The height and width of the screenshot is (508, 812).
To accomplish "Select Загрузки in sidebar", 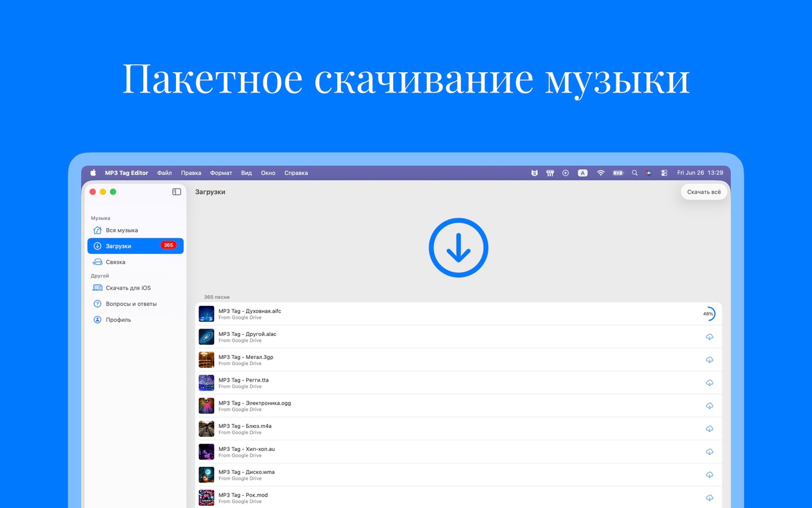I will click(135, 246).
